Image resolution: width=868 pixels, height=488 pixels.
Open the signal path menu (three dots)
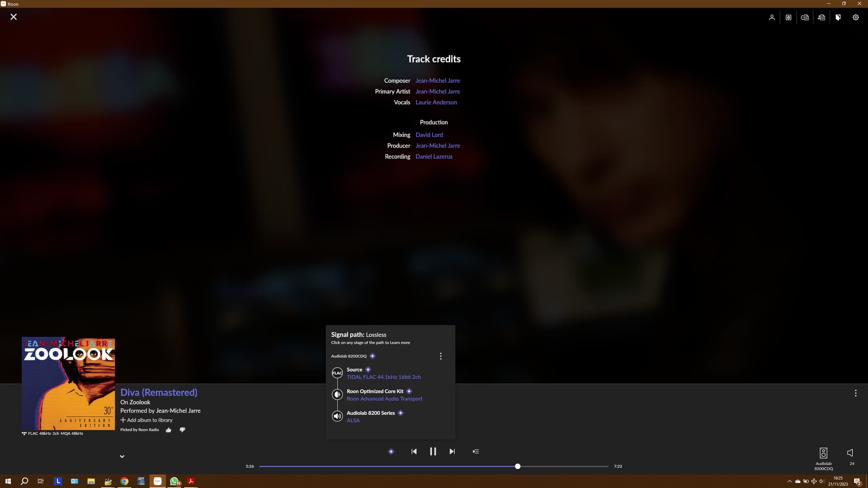[441, 356]
